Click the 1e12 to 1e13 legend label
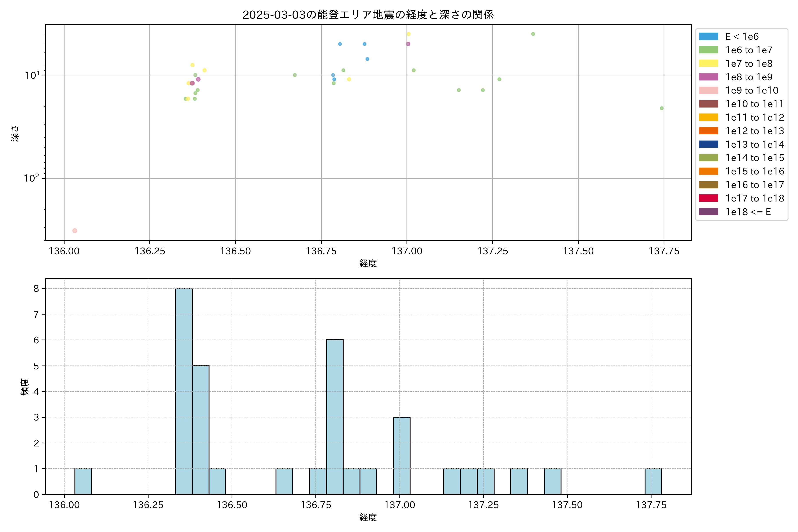 tap(755, 131)
